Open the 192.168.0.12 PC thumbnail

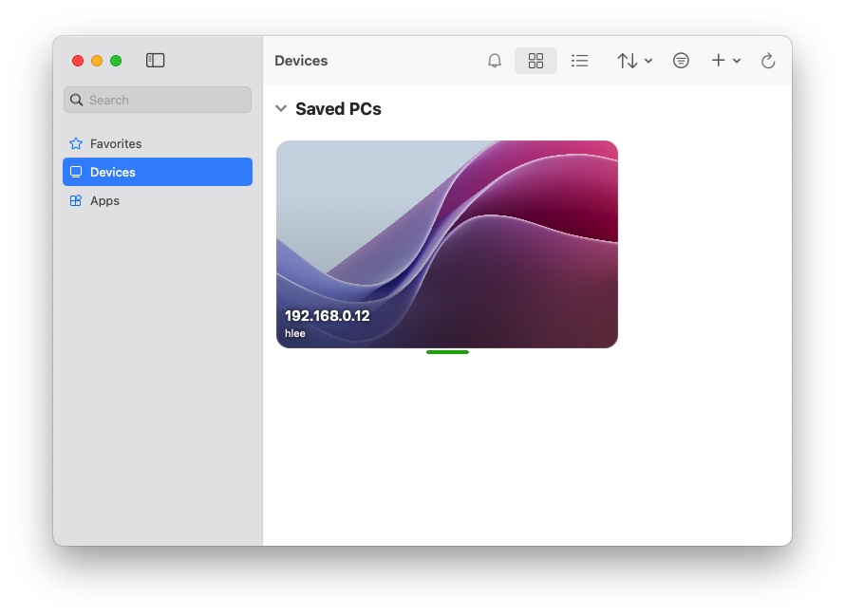click(447, 244)
